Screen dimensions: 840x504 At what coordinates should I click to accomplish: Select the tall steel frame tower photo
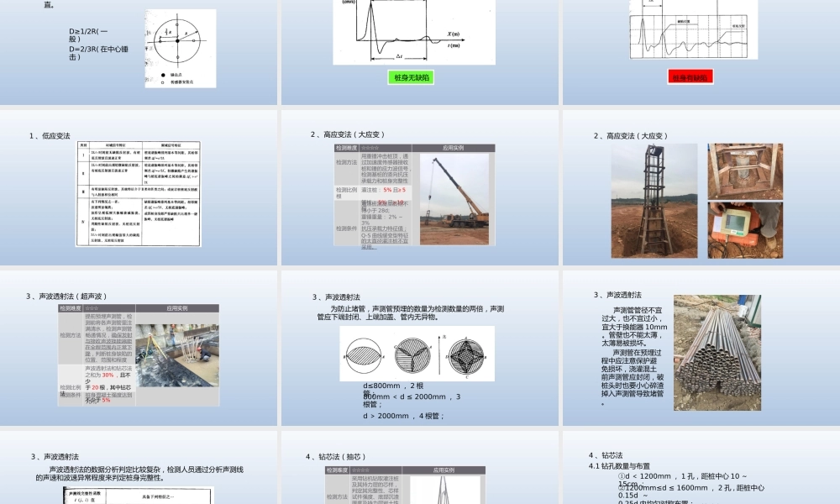654,201
